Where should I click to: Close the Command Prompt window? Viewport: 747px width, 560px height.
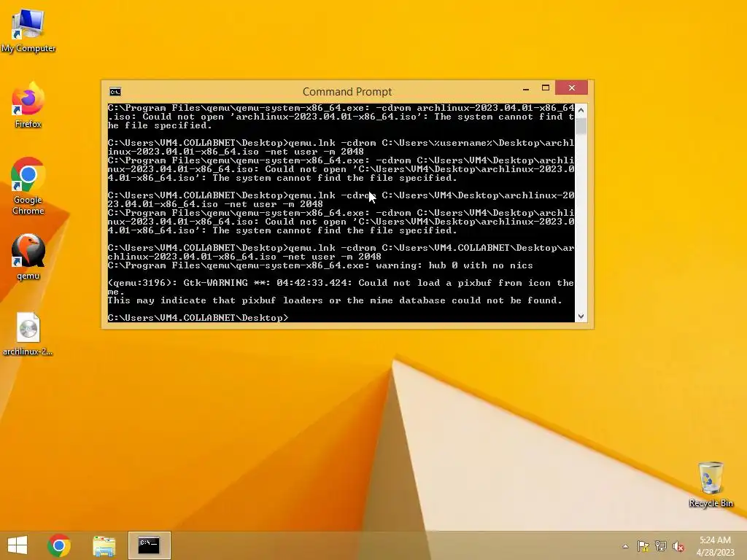572,88
